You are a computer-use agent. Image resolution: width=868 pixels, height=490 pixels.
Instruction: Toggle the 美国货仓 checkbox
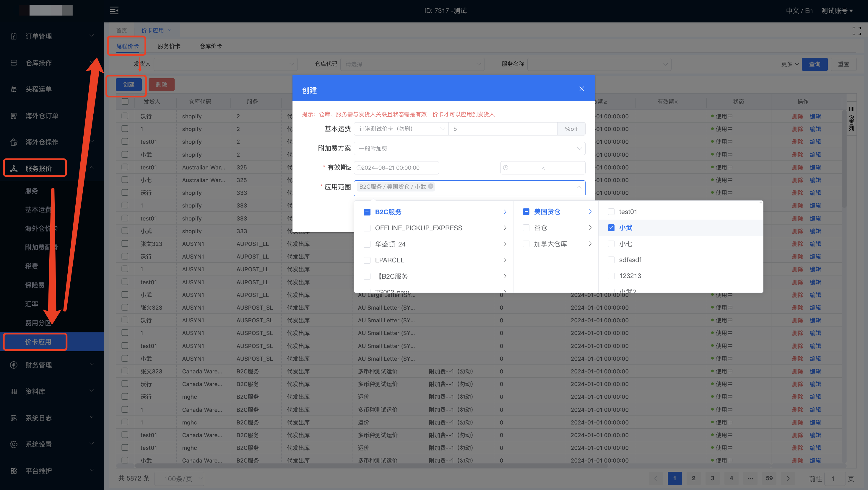[526, 211]
